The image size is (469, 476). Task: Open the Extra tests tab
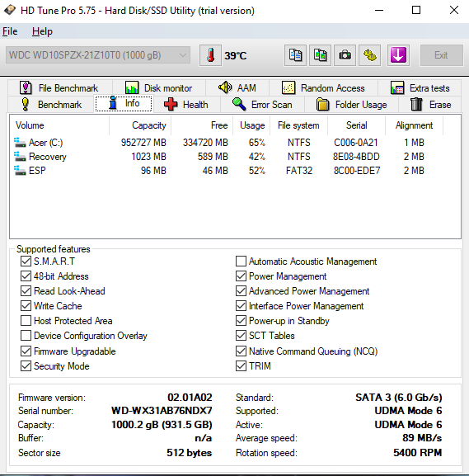click(x=420, y=88)
